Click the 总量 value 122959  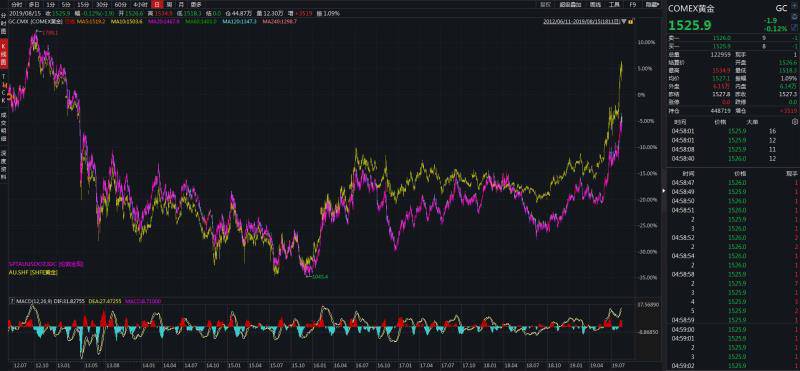point(721,54)
